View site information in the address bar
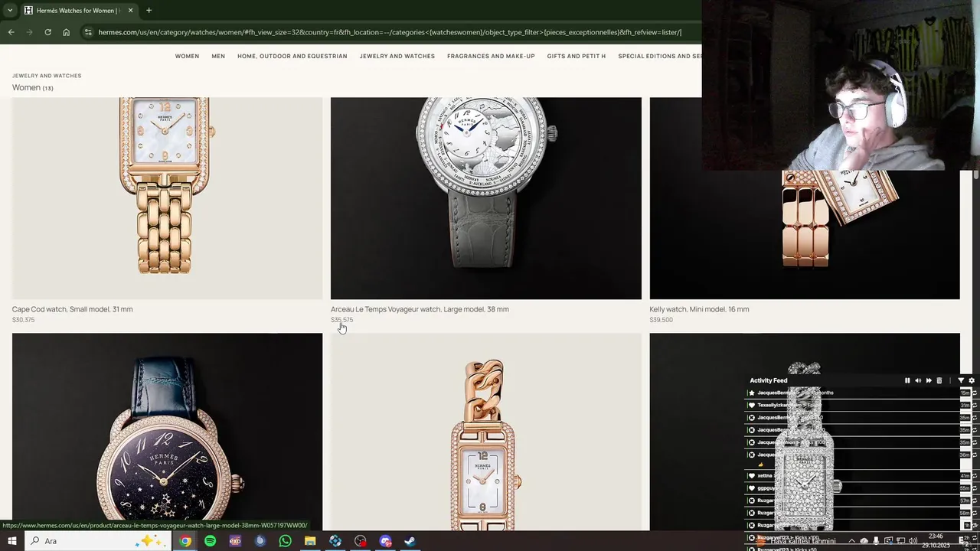This screenshot has height=551, width=980. click(88, 32)
